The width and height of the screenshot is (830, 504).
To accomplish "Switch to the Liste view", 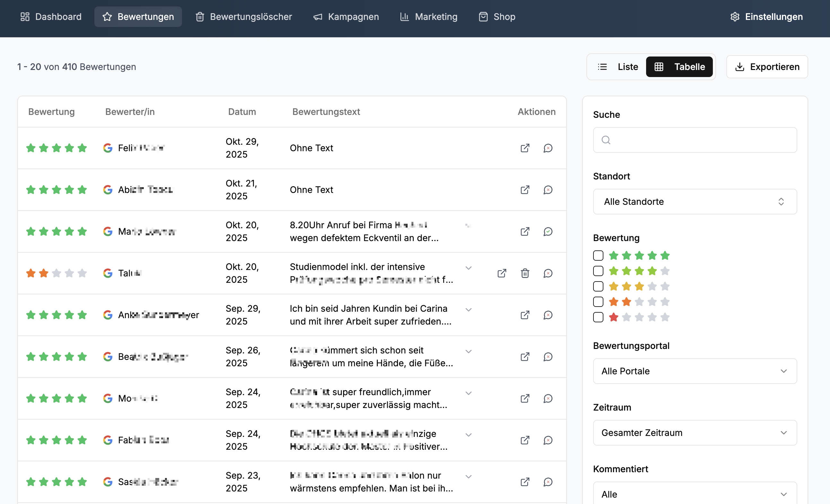I will (618, 67).
